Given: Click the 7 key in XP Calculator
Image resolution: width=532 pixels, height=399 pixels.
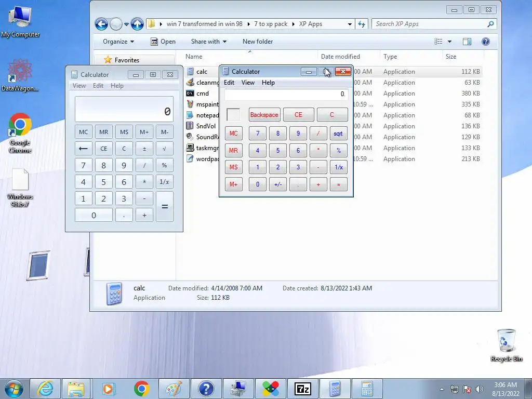Looking at the screenshot, I should pos(258,134).
